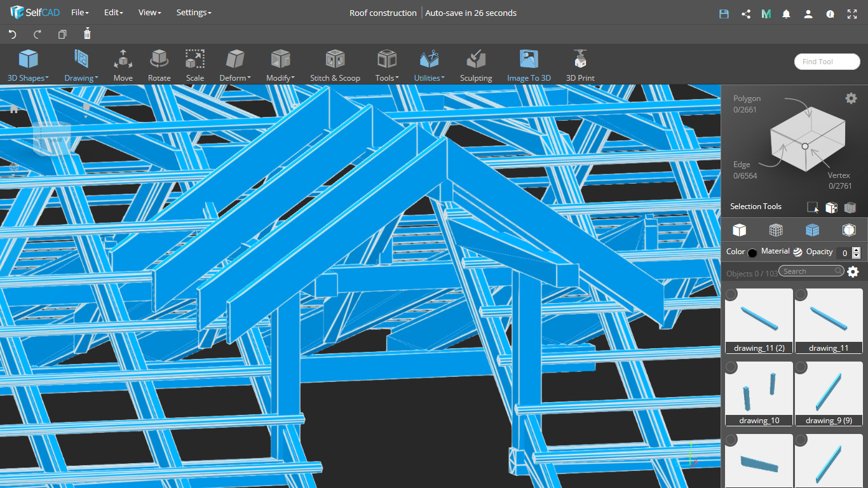Choose marquee selection tool

[x=813, y=207]
